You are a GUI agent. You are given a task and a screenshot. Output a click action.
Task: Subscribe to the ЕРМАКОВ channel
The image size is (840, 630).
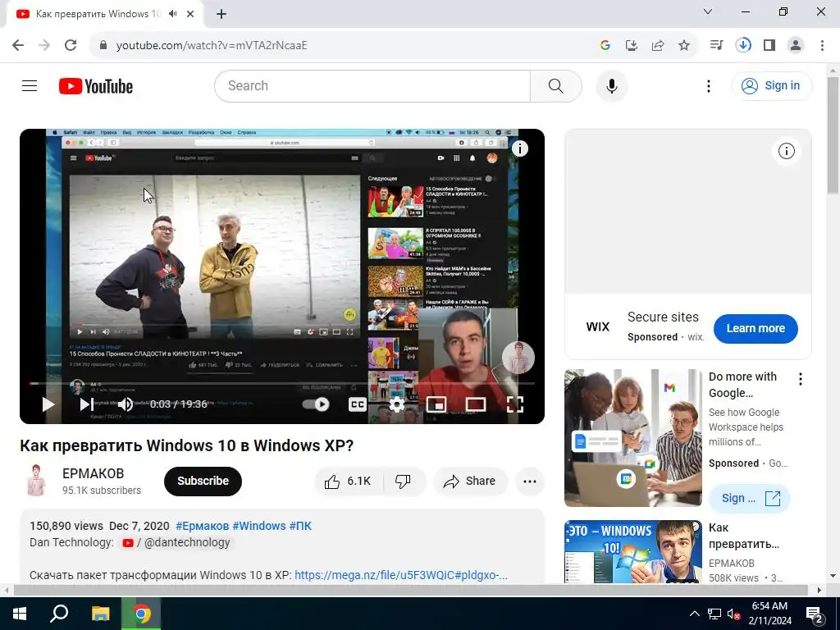203,481
